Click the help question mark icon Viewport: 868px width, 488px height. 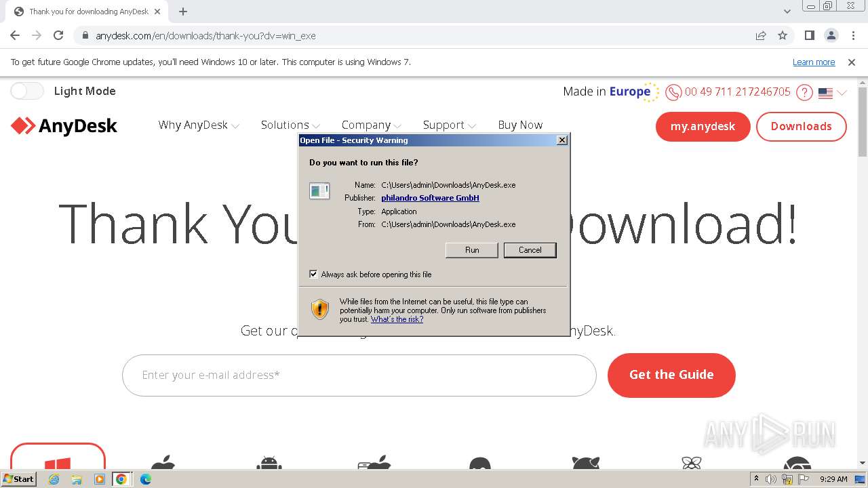pyautogui.click(x=804, y=92)
